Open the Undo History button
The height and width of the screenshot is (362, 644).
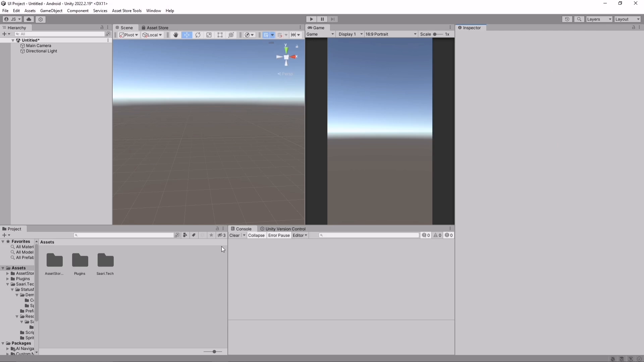pyautogui.click(x=567, y=19)
